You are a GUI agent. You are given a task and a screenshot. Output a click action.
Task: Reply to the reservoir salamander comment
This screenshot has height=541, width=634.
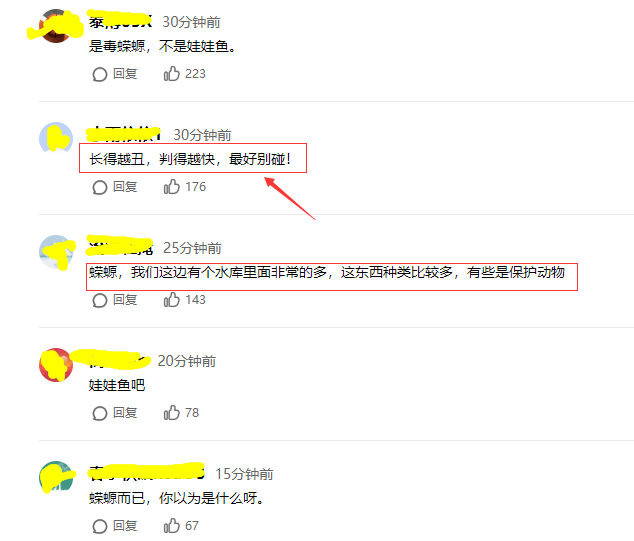115,300
